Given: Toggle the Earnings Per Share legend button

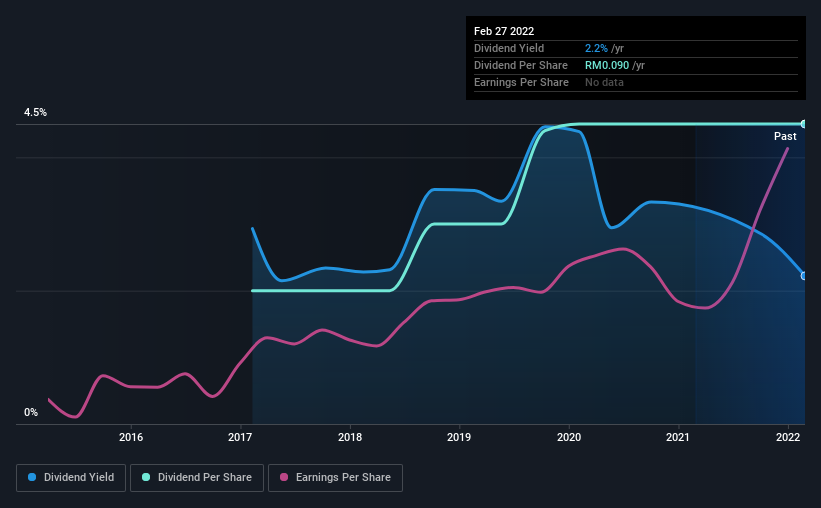Looking at the screenshot, I should [335, 478].
